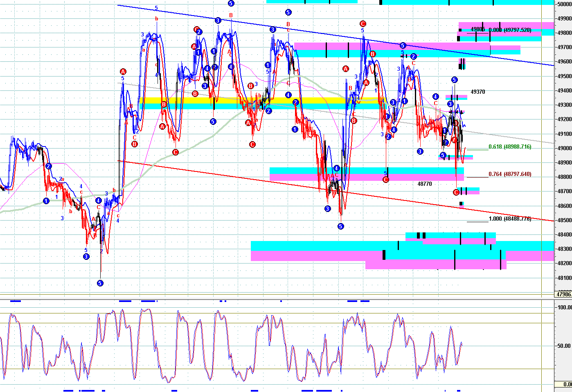
Task: Click the 48770 price annotation
Action: pos(424,184)
